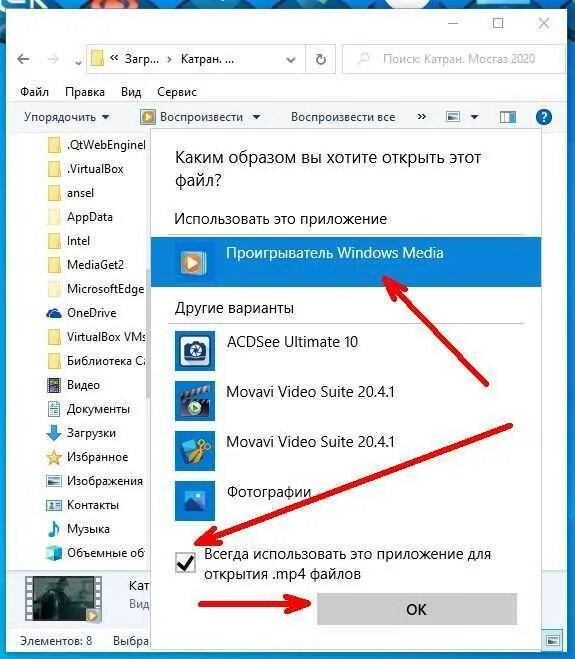
Task: Click Катран segment in address bar
Action: tap(208, 59)
